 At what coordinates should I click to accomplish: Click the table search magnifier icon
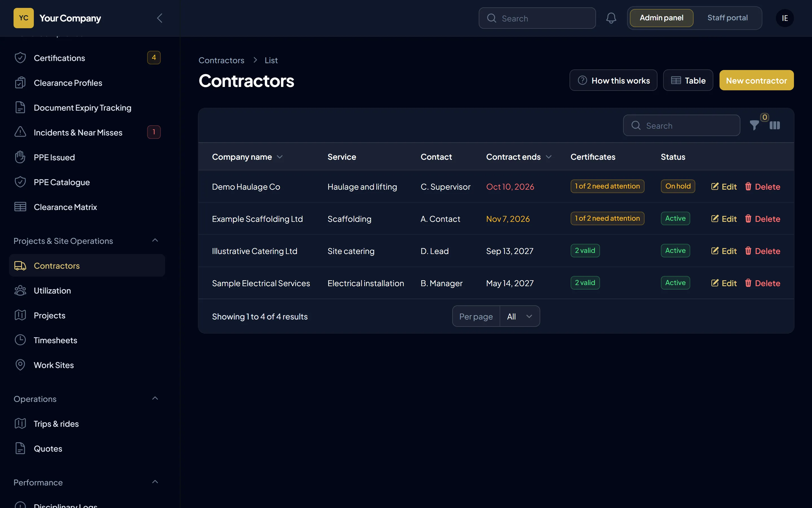636,125
